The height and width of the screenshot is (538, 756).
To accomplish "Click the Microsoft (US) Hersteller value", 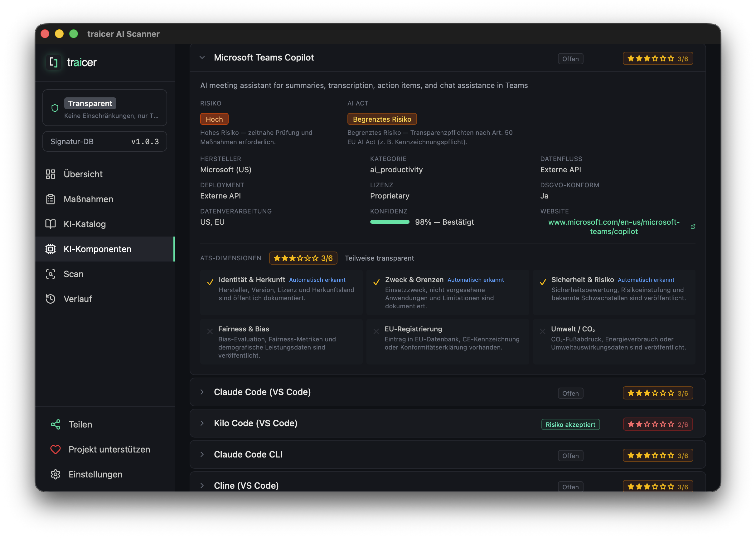I will tap(226, 170).
